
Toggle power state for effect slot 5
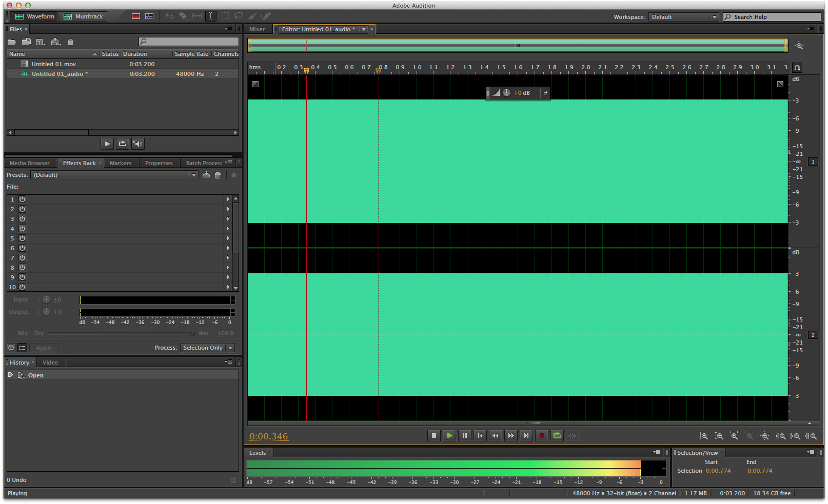[23, 238]
